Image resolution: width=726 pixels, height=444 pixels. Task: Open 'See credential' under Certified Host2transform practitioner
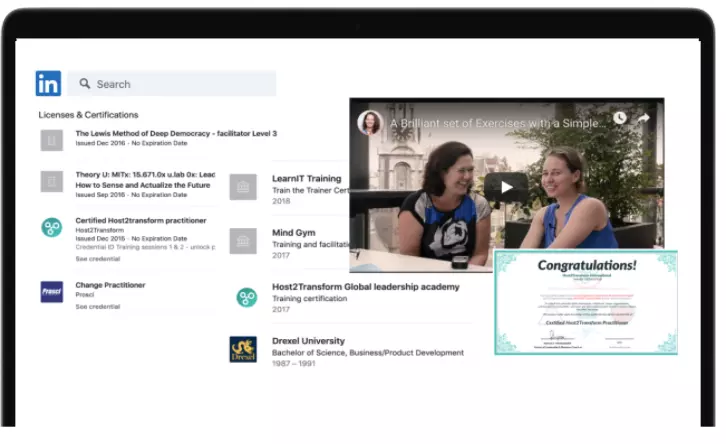point(98,259)
